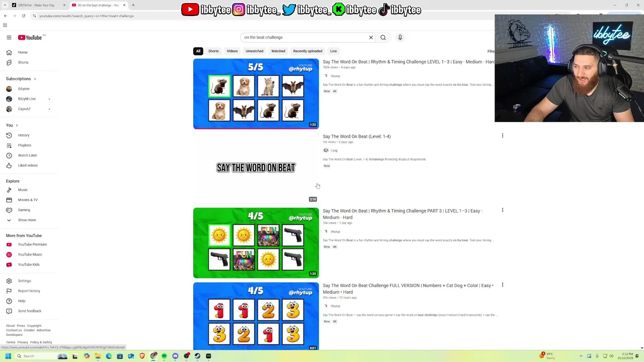Open the Privacy footer link
The image size is (644, 362).
[23, 342]
